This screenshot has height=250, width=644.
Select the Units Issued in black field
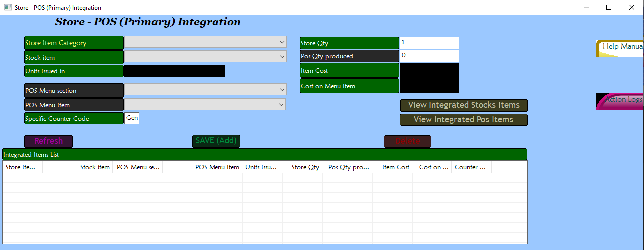tap(175, 71)
